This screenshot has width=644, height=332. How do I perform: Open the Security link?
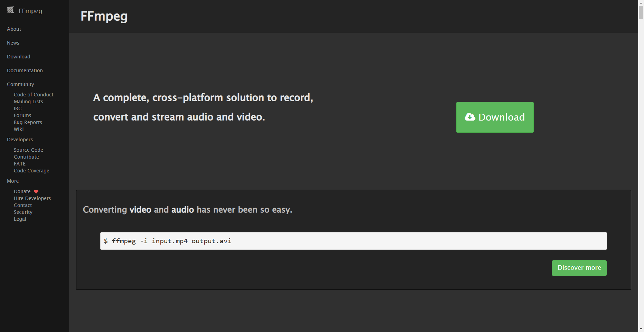23,212
